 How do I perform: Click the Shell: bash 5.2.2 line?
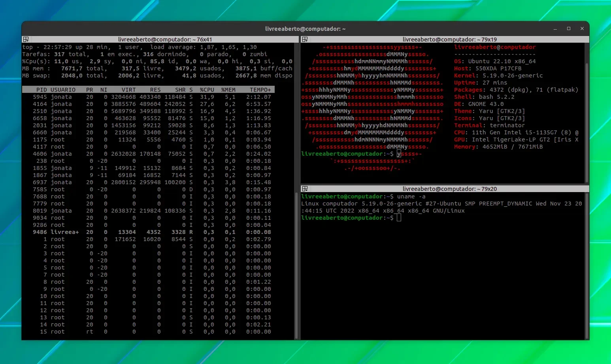(x=484, y=97)
